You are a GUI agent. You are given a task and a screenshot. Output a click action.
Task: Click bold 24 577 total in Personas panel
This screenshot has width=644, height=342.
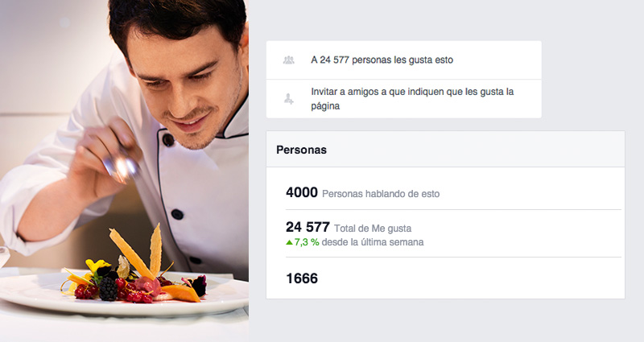[x=308, y=227]
